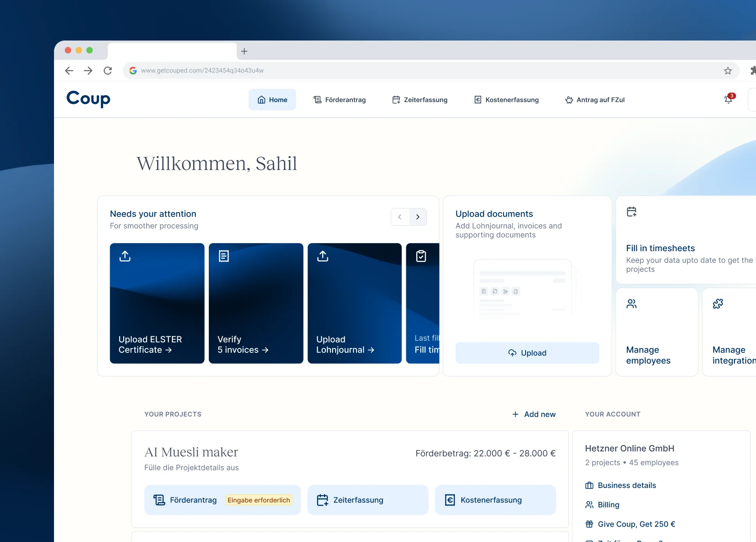Open Zeiterfassung for AI Muesli maker
756x542 pixels.
click(x=368, y=500)
